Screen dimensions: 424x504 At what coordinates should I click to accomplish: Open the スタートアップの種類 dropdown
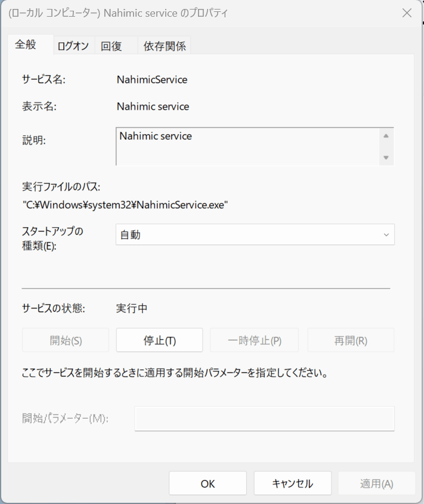click(x=255, y=234)
